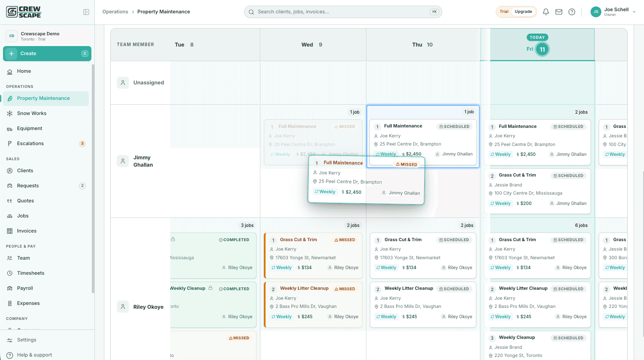Click the Wed 9 column header
This screenshot has height=360, width=644.
pos(312,45)
